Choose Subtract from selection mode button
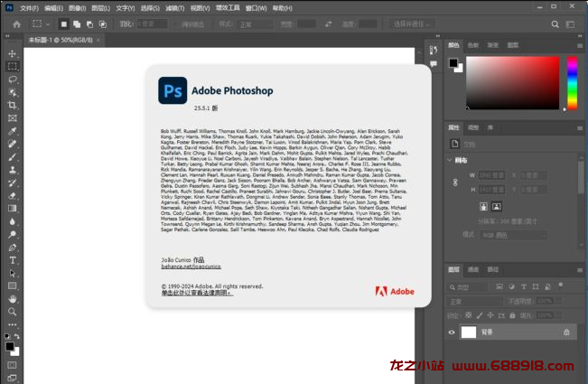 tap(89, 24)
